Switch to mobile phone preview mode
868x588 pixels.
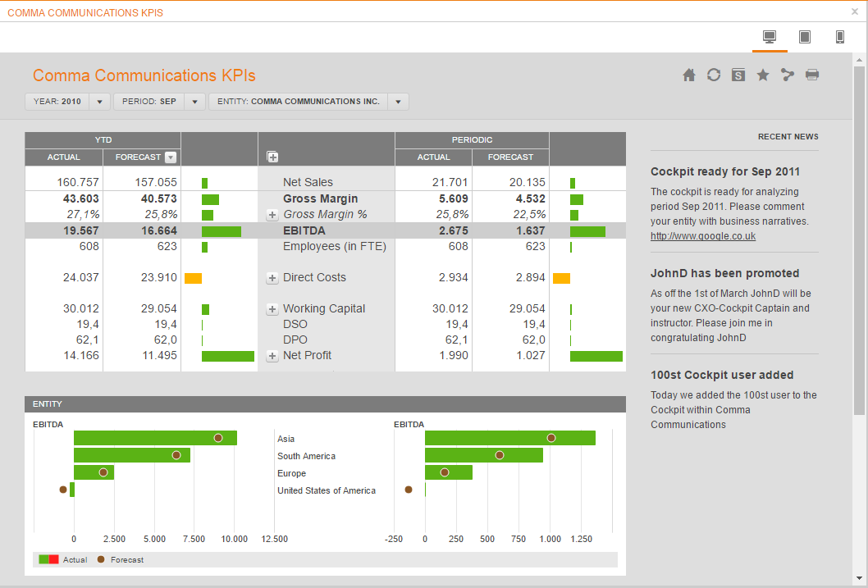[x=840, y=37]
